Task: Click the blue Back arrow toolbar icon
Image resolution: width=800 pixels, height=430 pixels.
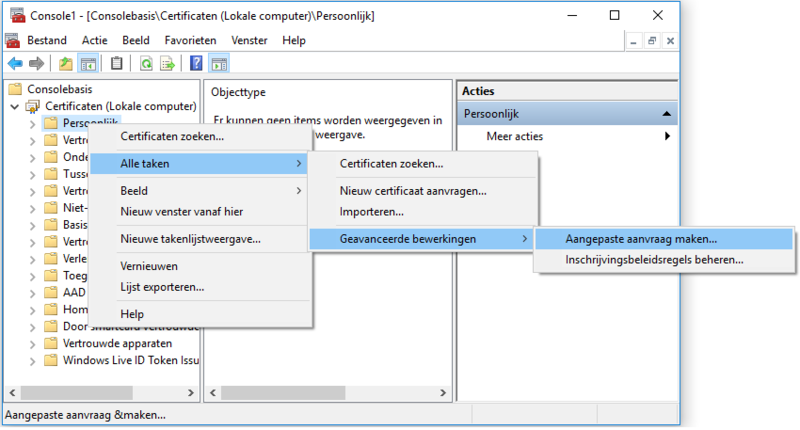Action: coord(15,64)
